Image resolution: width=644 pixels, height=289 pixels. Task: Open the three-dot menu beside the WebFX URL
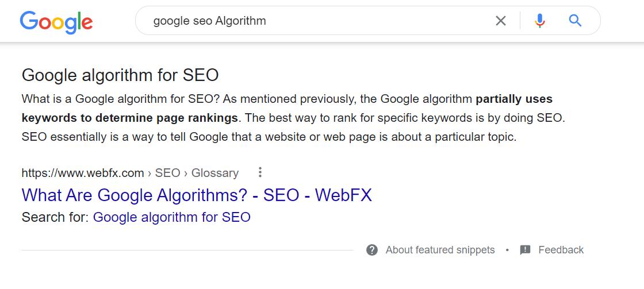(x=260, y=172)
